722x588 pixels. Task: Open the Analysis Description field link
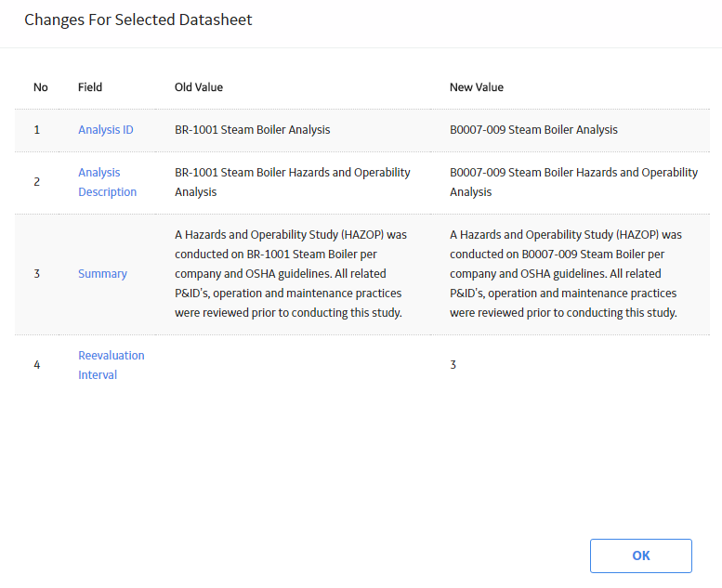(107, 182)
